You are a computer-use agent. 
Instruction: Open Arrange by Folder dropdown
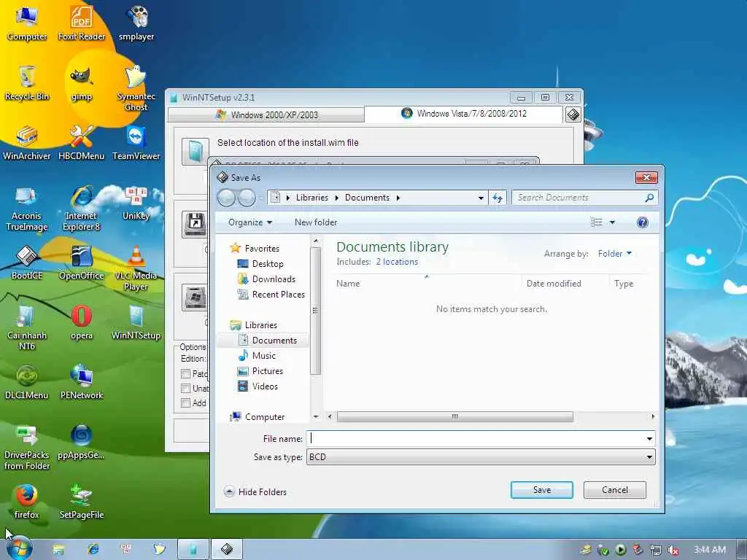coord(614,254)
